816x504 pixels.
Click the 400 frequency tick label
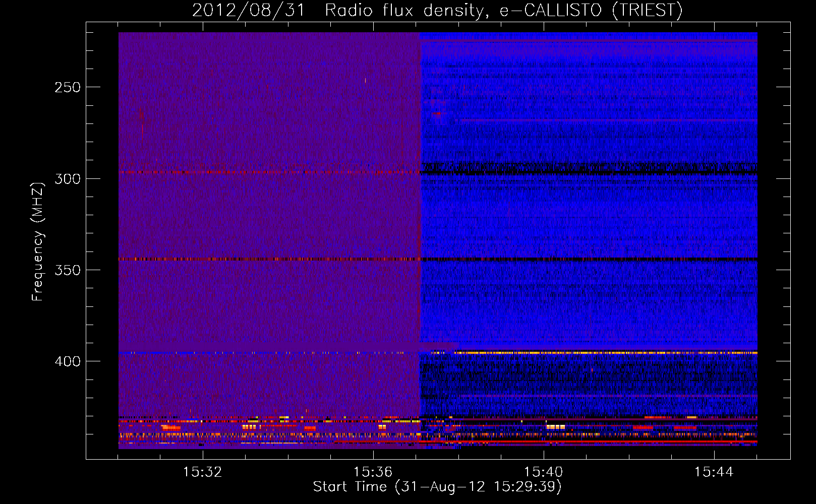68,361
